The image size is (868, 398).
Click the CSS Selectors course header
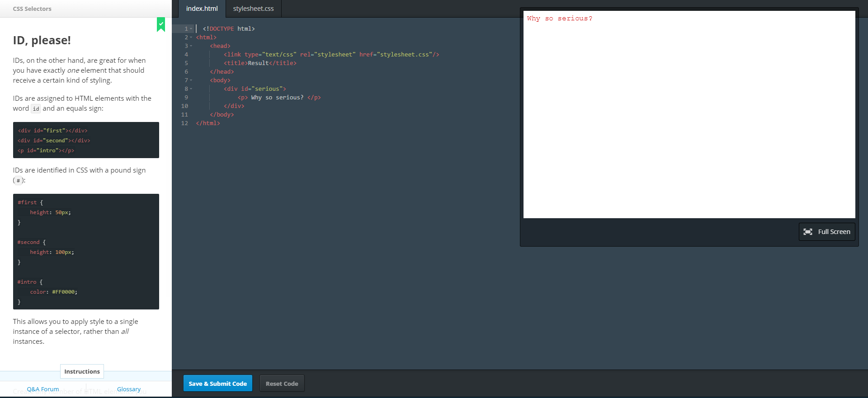(x=32, y=9)
